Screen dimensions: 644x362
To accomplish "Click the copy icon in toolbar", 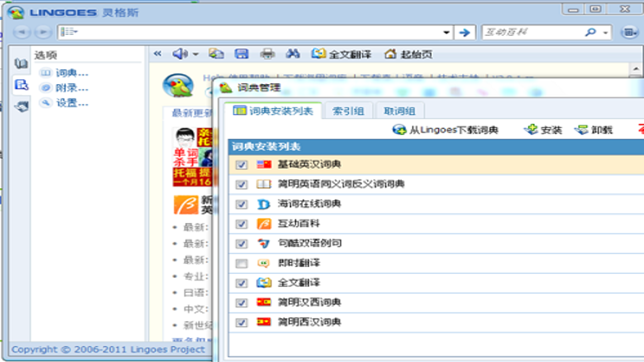I will [x=216, y=54].
